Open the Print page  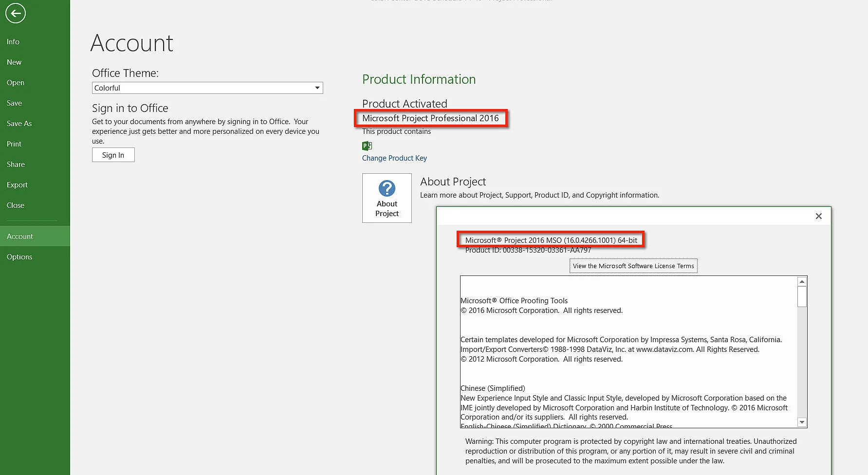coord(14,144)
